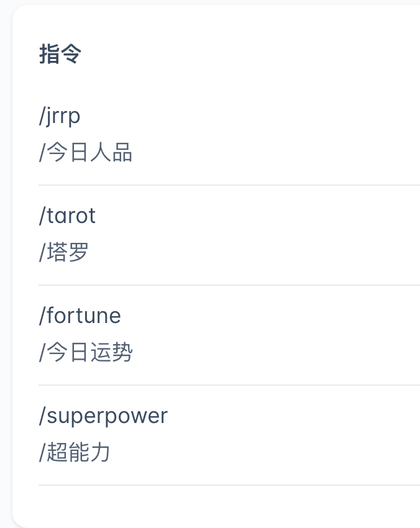
Task: Select the /jrrp command text
Action: point(60,116)
